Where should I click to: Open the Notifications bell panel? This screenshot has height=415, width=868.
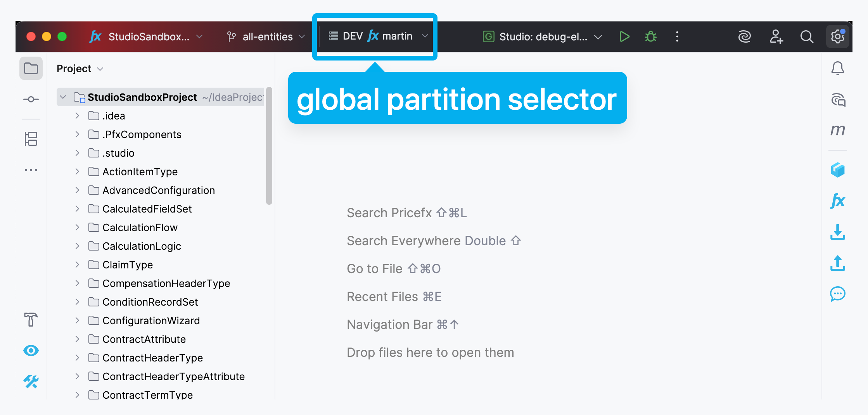[x=837, y=69]
